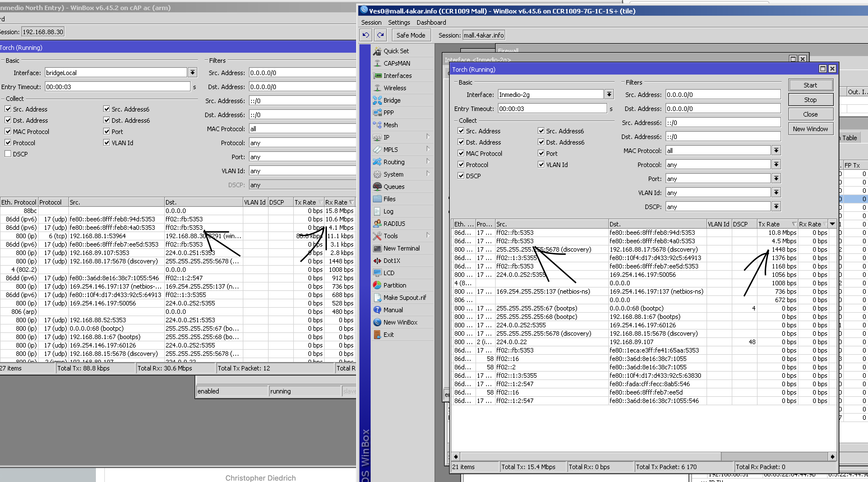
Task: Edit Src. Address filter in right Torch
Action: [723, 94]
